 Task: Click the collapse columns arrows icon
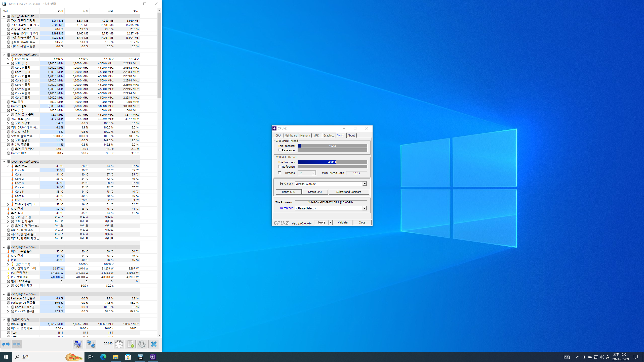pyautogui.click(x=17, y=344)
